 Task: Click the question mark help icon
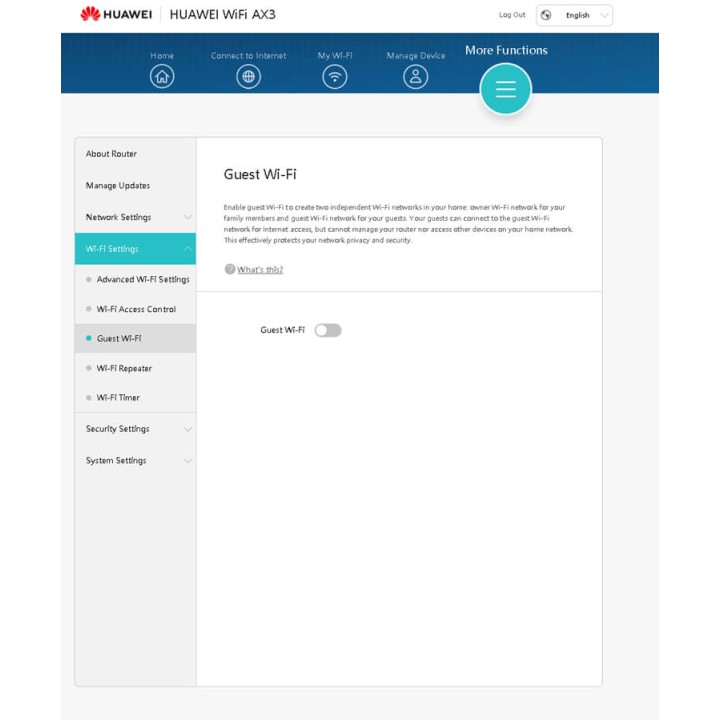[230, 269]
